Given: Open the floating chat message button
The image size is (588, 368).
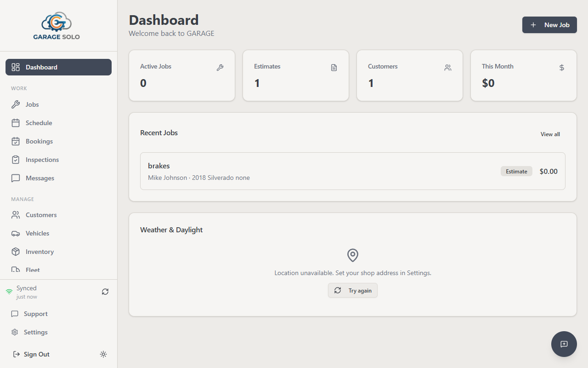Looking at the screenshot, I should (x=564, y=344).
